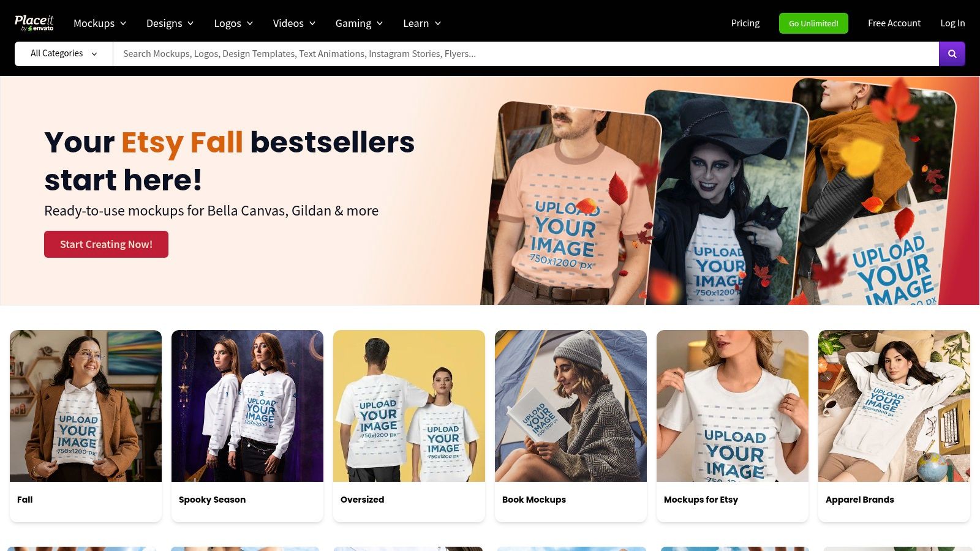Click the Go Unlimited! button
The width and height of the screenshot is (980, 551).
point(813,23)
